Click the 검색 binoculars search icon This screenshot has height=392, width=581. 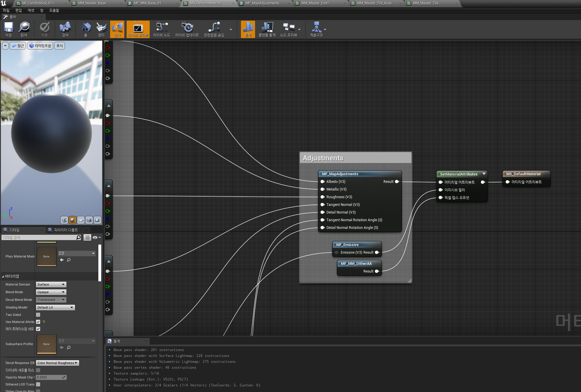pos(65,29)
